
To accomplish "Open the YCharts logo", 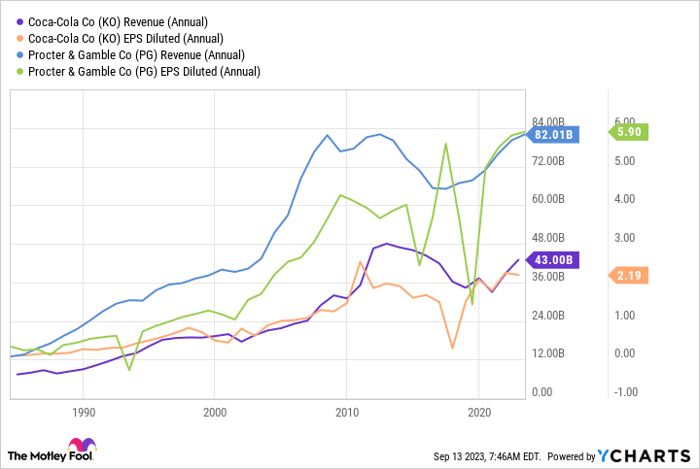I will (x=643, y=455).
